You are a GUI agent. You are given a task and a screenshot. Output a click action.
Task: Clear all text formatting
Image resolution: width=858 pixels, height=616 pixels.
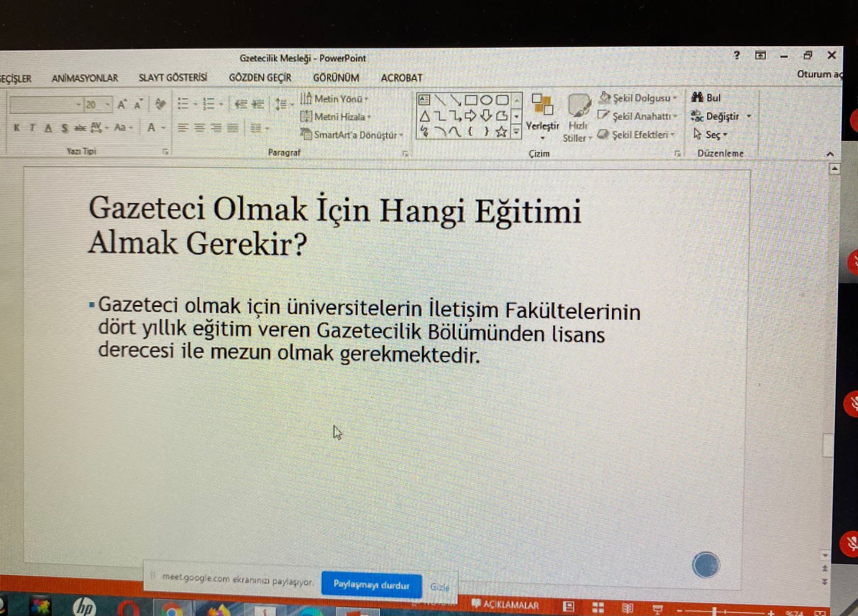click(x=160, y=104)
